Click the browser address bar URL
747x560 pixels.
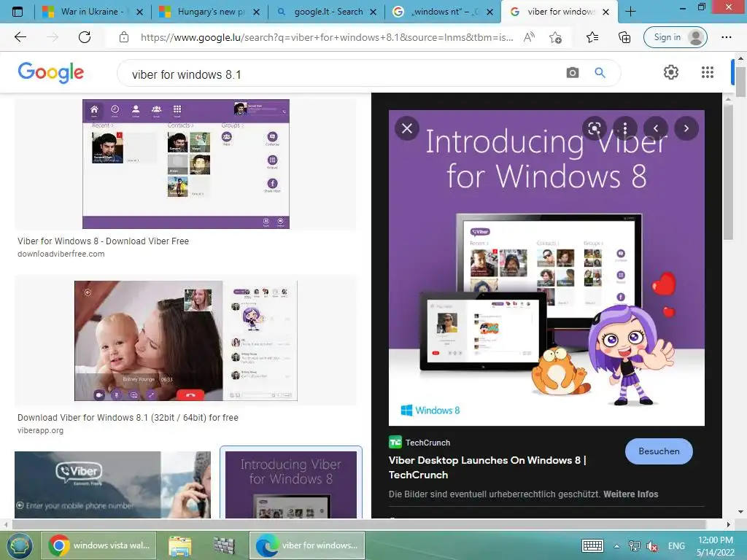point(327,37)
